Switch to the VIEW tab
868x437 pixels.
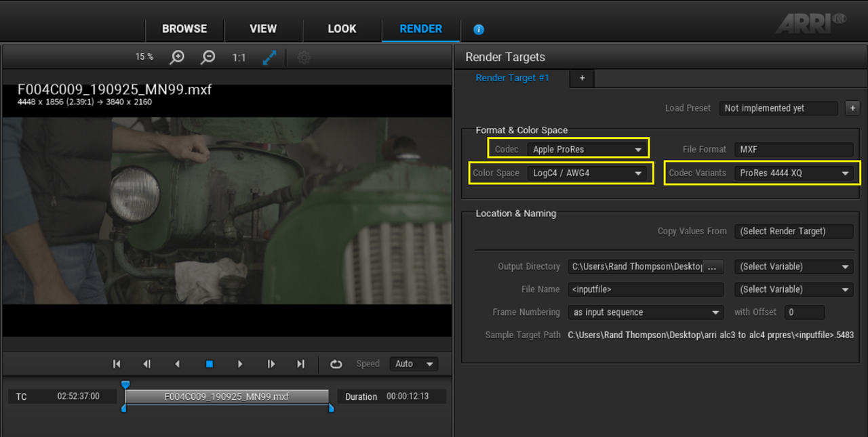coord(263,28)
